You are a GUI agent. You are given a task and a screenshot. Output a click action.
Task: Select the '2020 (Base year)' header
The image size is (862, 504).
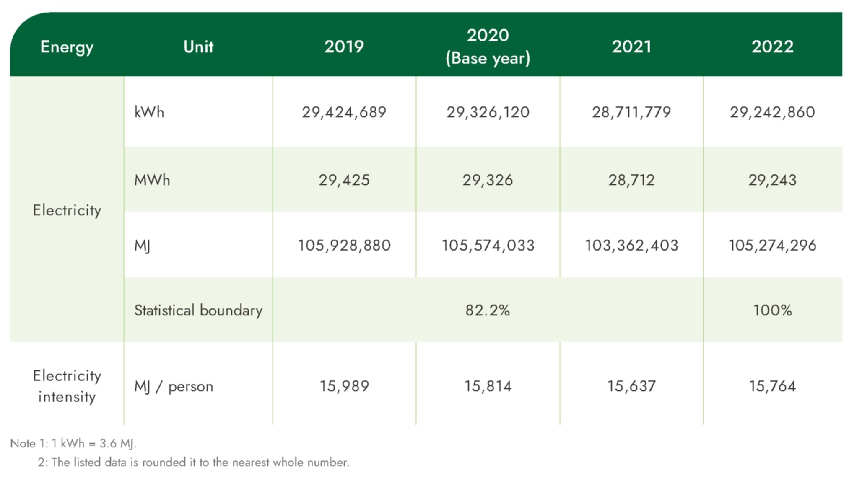(488, 47)
